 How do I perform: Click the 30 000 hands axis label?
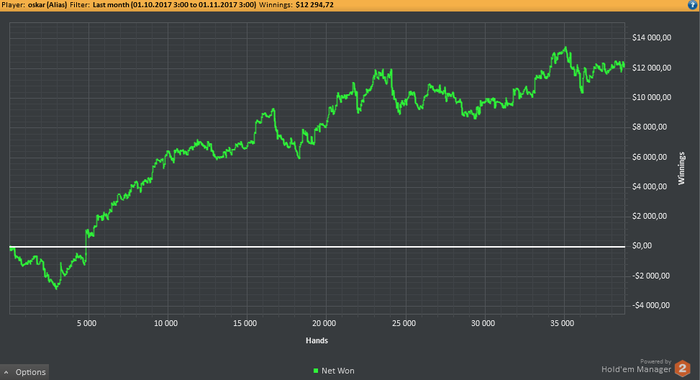tap(483, 323)
